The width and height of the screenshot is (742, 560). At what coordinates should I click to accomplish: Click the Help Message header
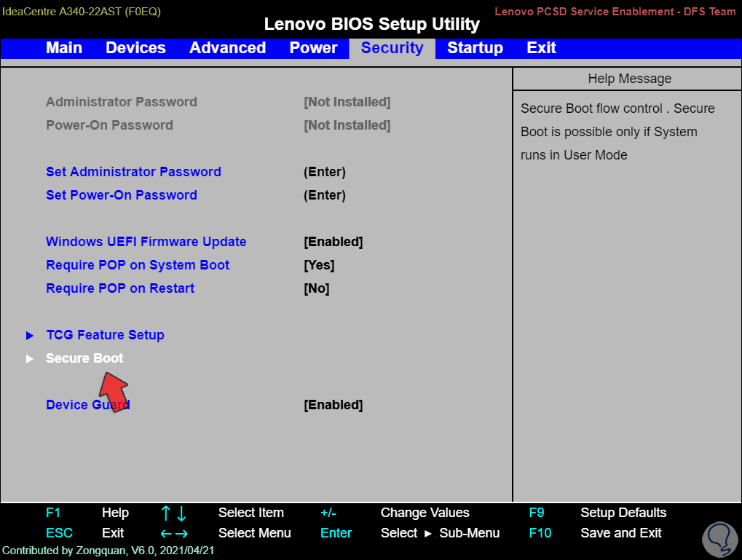tap(629, 79)
